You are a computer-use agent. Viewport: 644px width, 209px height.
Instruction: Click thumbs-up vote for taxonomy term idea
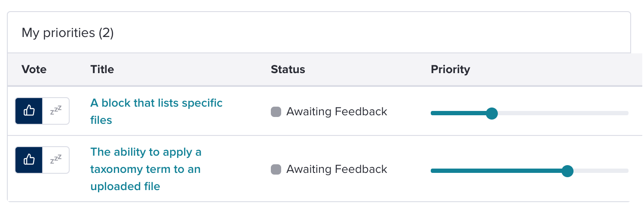pyautogui.click(x=29, y=160)
